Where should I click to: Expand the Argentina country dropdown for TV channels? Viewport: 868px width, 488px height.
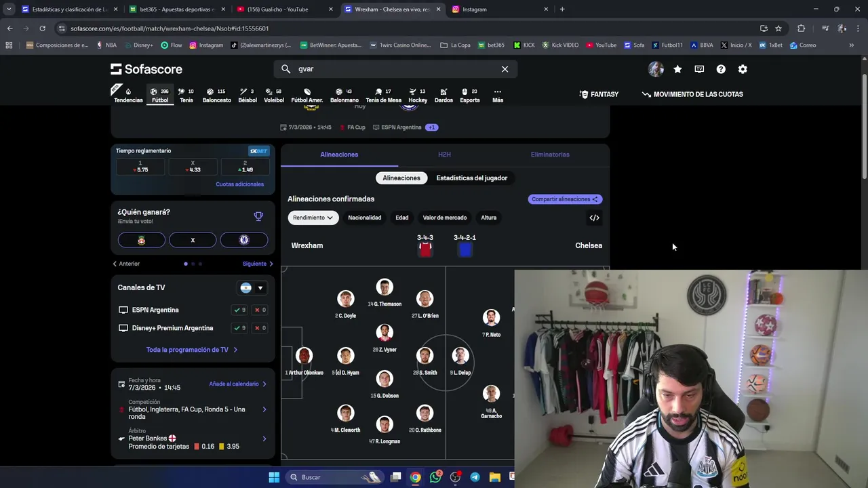[251, 288]
